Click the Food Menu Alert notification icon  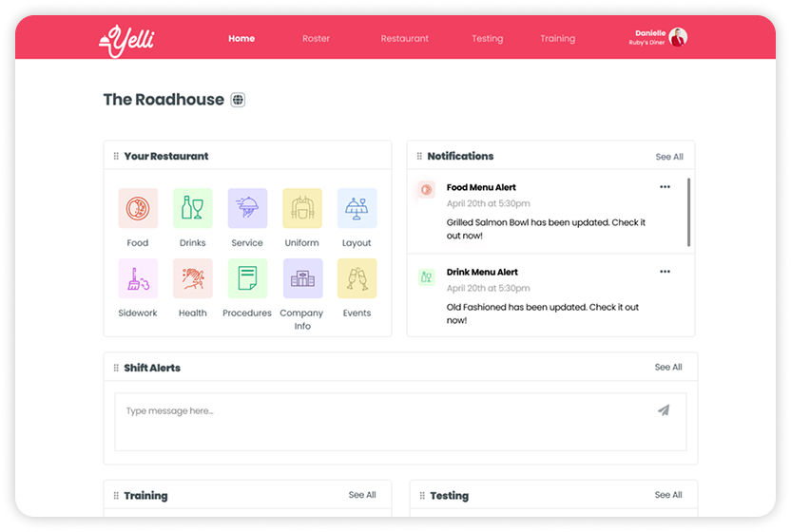click(x=426, y=190)
